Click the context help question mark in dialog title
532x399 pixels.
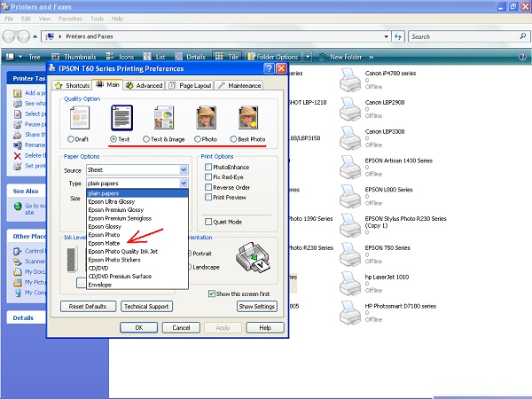pyautogui.click(x=269, y=68)
